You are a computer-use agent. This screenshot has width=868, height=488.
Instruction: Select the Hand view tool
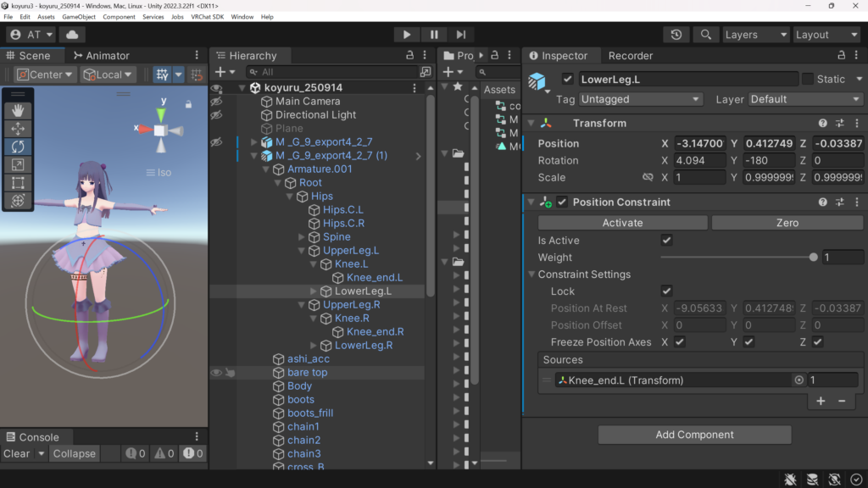pyautogui.click(x=18, y=111)
